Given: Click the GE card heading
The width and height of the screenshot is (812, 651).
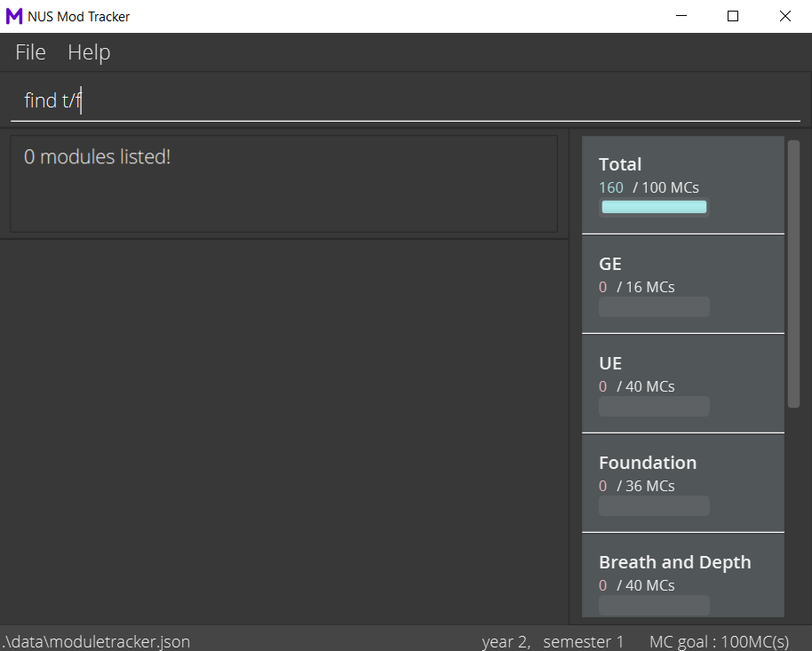Looking at the screenshot, I should (610, 264).
